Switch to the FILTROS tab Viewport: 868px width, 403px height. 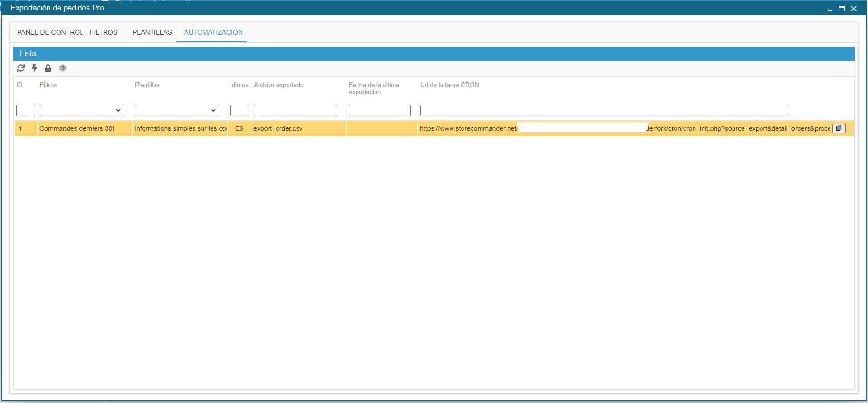click(x=104, y=32)
